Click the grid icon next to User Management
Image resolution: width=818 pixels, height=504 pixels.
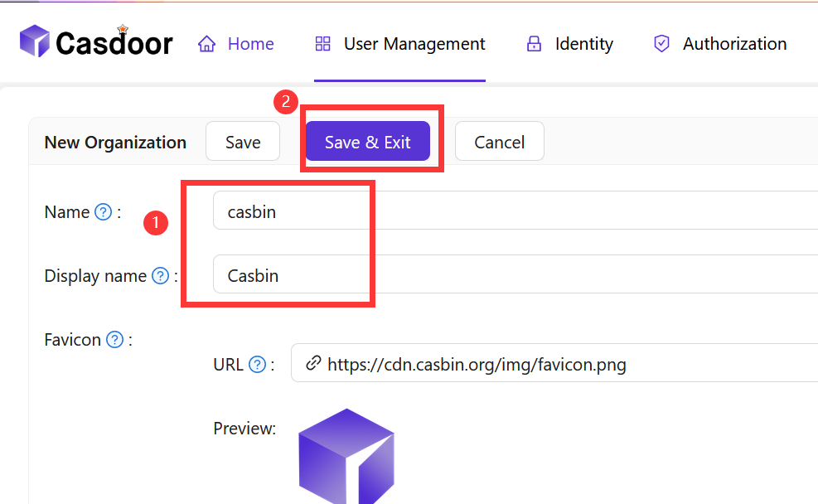(x=322, y=43)
